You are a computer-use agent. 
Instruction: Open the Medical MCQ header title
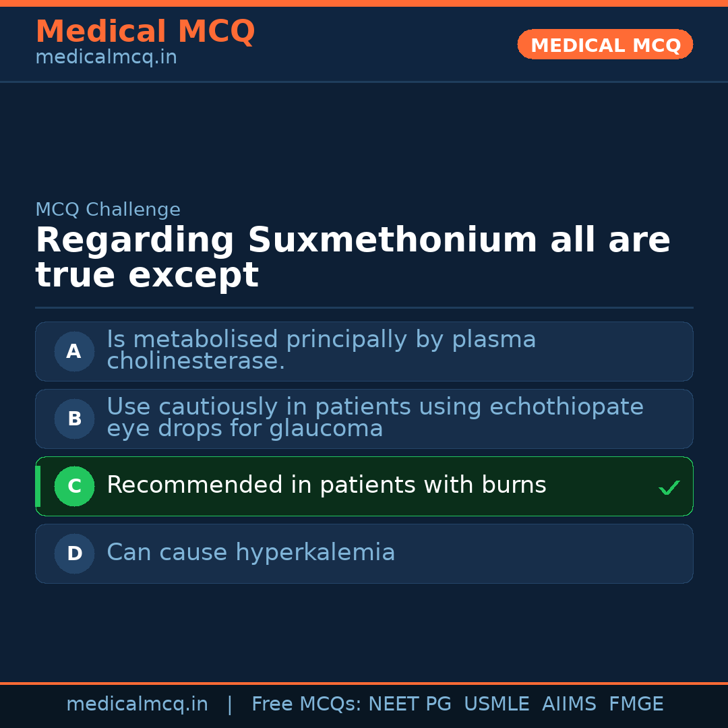pyautogui.click(x=145, y=32)
